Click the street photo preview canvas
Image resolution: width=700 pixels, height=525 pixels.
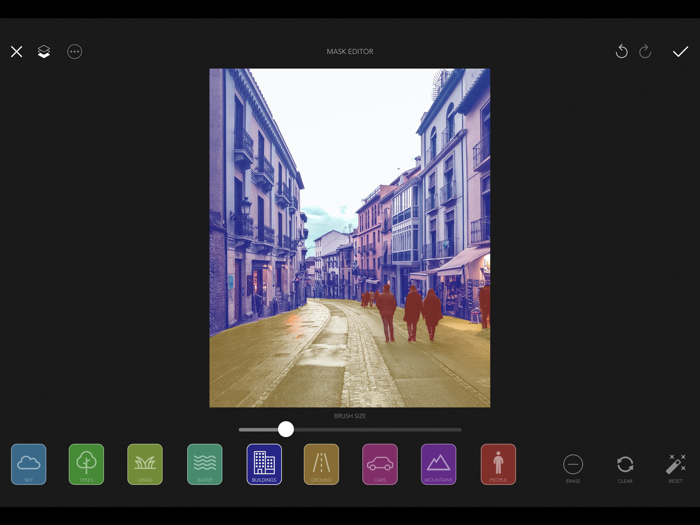pyautogui.click(x=350, y=238)
